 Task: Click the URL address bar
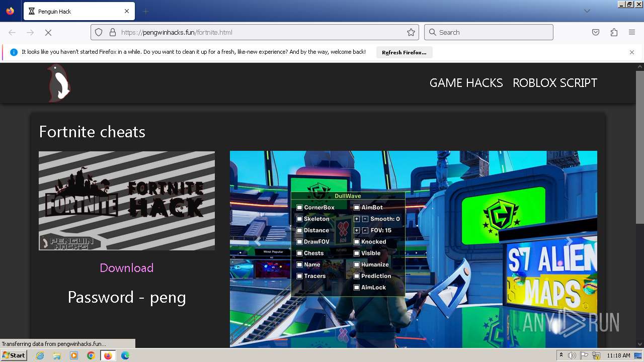(255, 32)
